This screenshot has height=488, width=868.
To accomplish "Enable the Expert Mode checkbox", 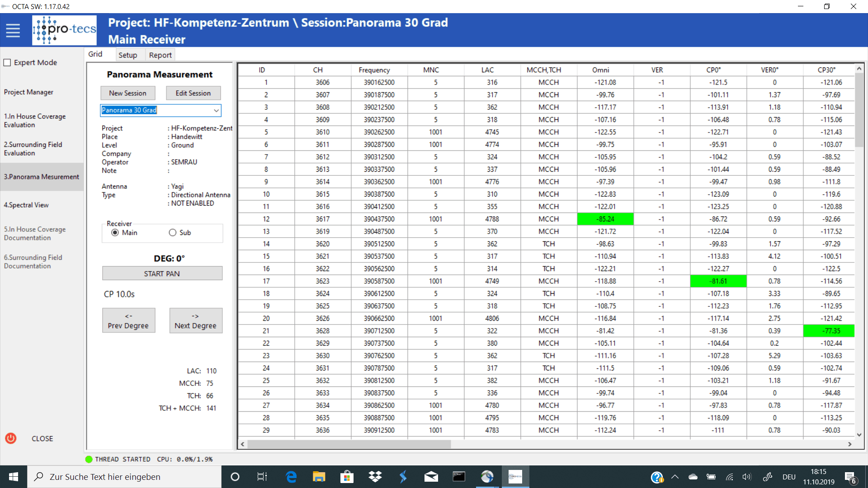I will click(7, 62).
